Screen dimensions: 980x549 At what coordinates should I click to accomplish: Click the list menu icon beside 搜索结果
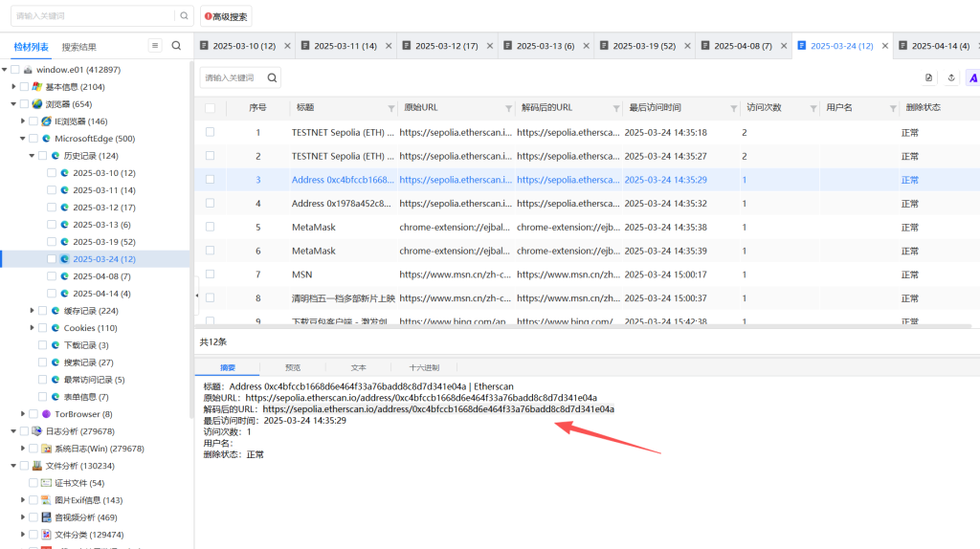[155, 46]
